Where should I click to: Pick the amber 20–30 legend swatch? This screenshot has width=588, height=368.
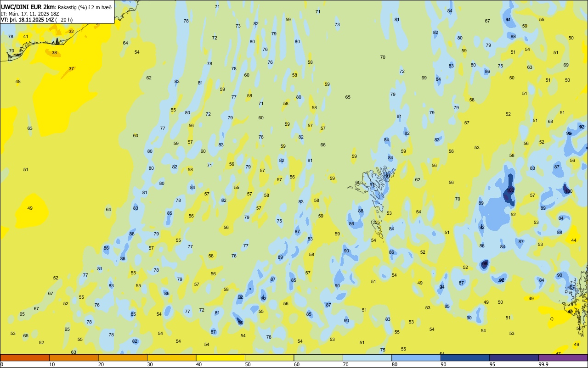coord(123,357)
